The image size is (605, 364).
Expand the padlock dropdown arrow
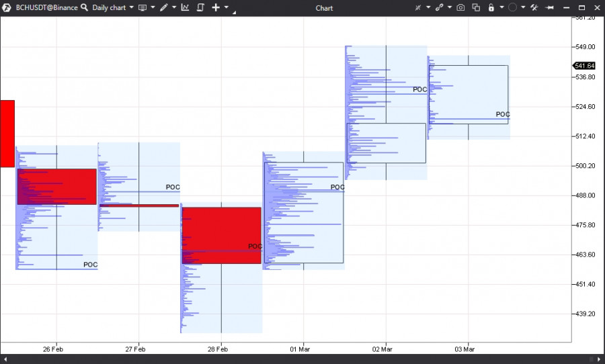coord(501,7)
